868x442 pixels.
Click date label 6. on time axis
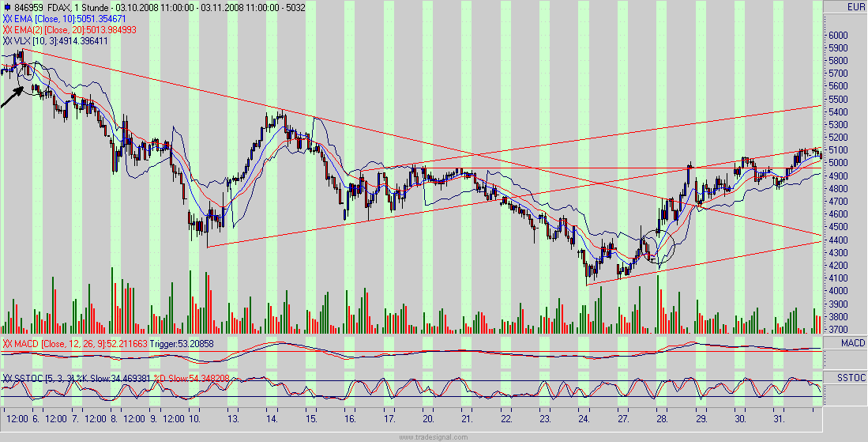click(x=36, y=419)
